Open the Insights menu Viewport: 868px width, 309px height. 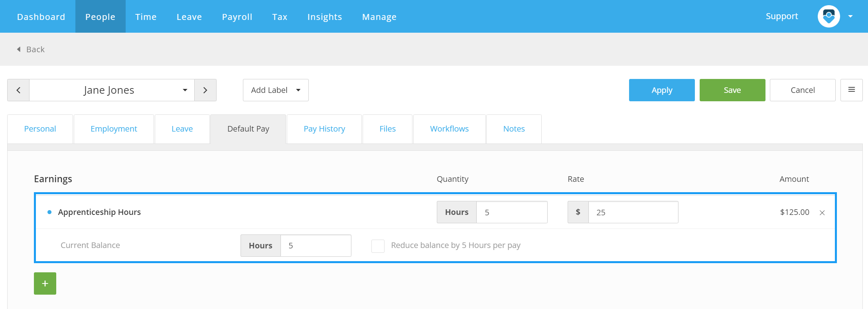(325, 17)
